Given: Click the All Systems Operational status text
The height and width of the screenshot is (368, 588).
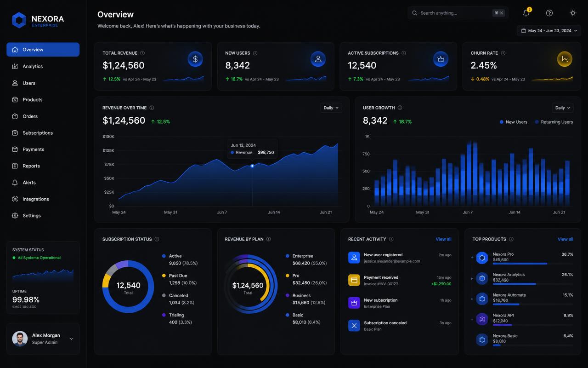Looking at the screenshot, I should click(39, 258).
